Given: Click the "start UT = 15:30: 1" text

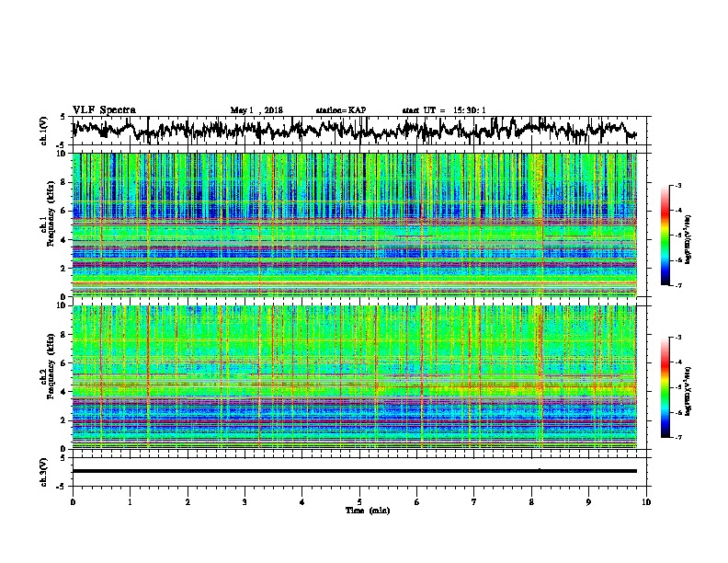Looking at the screenshot, I should pos(444,110).
